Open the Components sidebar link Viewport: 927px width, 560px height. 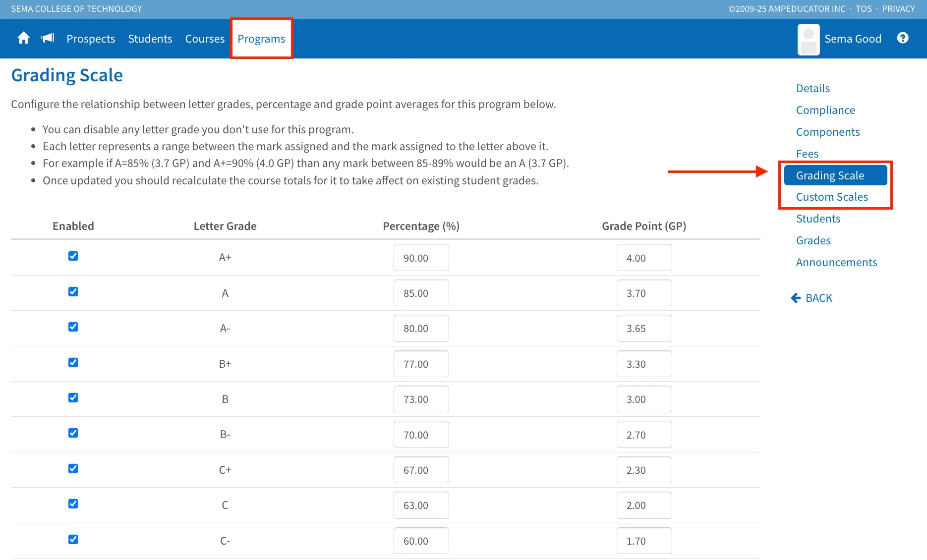828,132
